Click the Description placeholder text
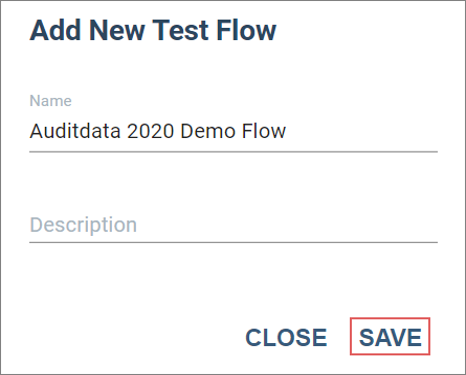The width and height of the screenshot is (466, 375). click(83, 225)
